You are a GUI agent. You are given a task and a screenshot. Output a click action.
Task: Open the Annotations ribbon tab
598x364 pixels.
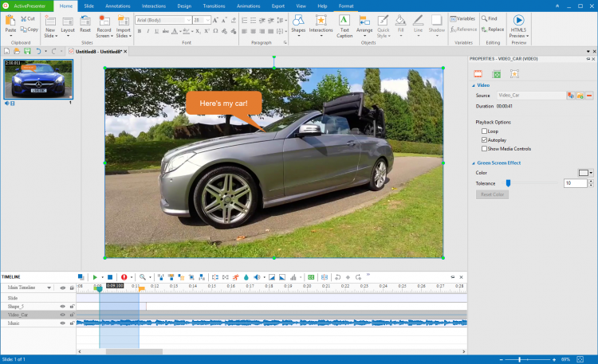click(x=118, y=5)
